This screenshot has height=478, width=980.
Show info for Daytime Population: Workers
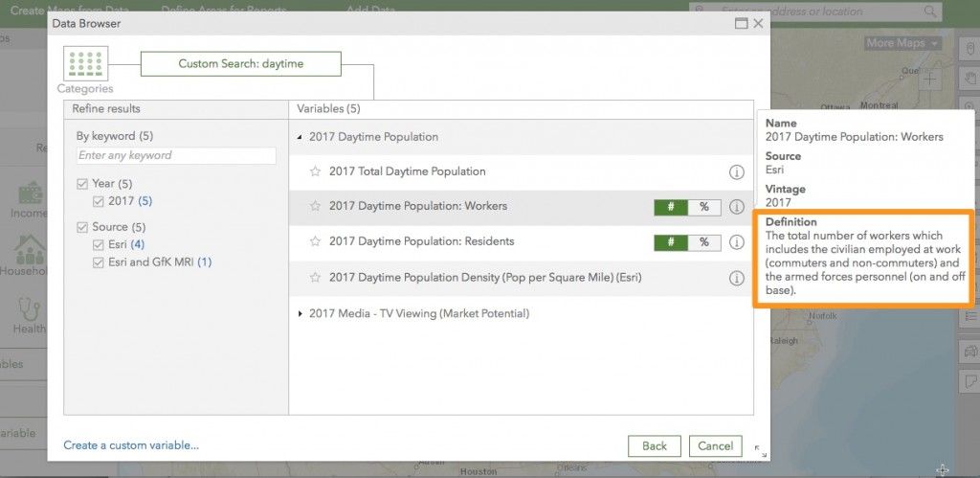tap(737, 207)
